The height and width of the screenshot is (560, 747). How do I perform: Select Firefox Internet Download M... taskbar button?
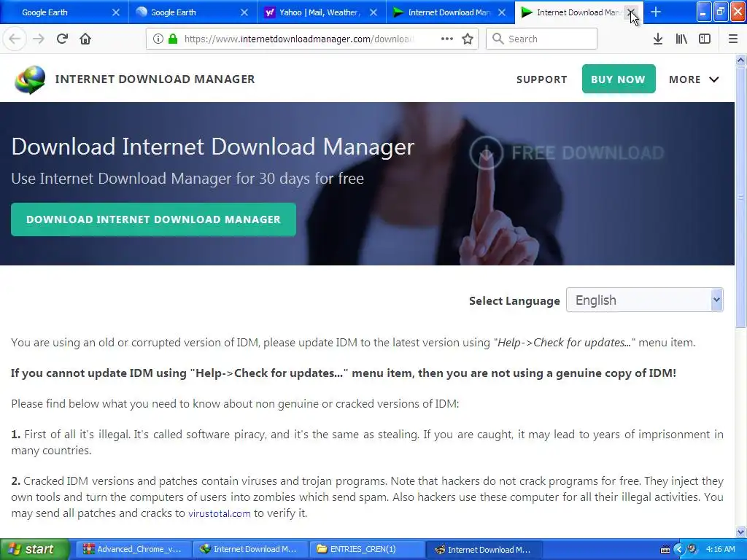tap(483, 549)
